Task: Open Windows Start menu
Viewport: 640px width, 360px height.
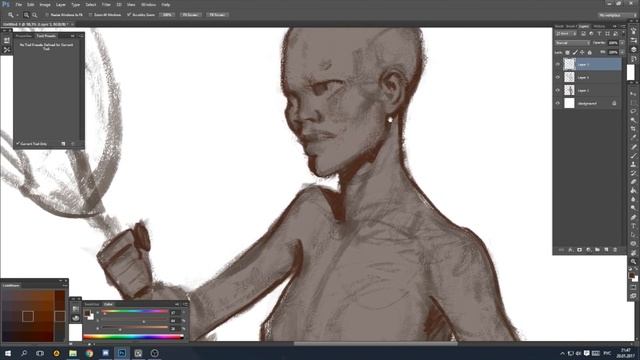Action: (7, 353)
